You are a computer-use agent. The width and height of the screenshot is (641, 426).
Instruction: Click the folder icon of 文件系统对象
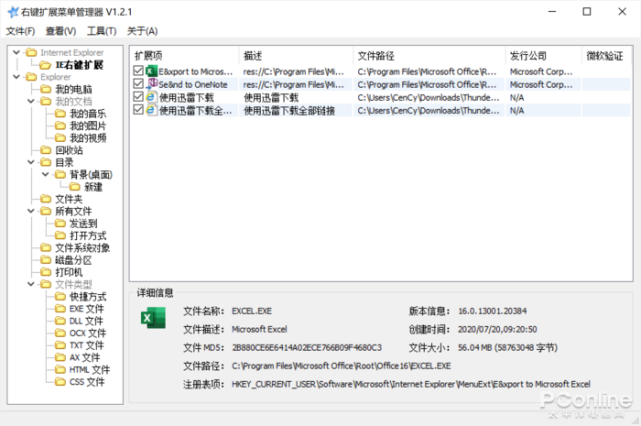(46, 248)
